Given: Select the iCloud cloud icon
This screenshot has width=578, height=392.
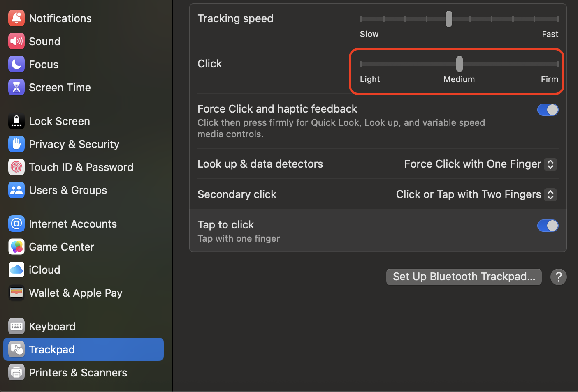Looking at the screenshot, I should (x=16, y=270).
